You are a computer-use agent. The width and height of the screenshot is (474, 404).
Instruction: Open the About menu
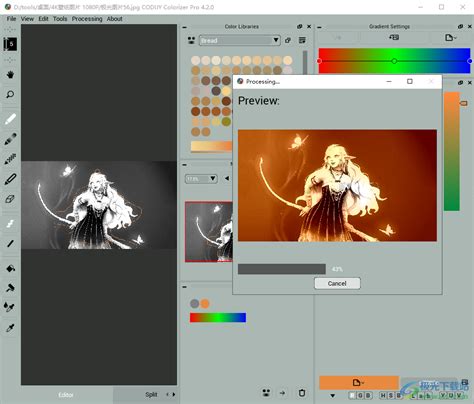(x=114, y=19)
